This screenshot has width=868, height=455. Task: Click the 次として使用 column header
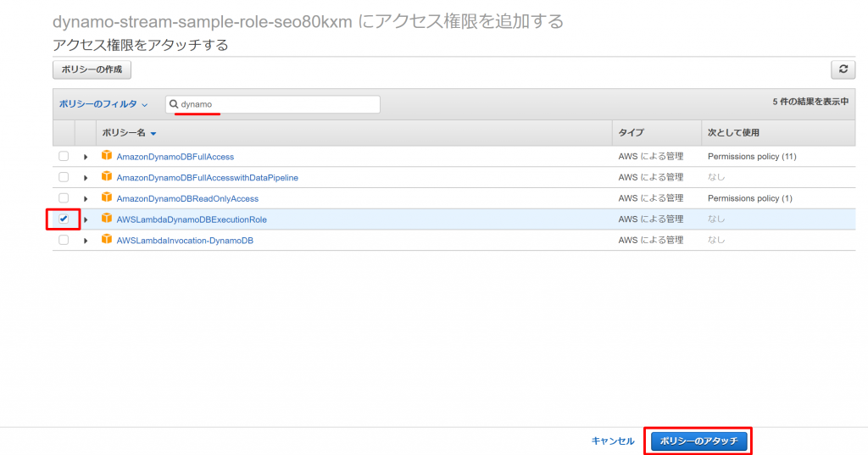[x=733, y=133]
